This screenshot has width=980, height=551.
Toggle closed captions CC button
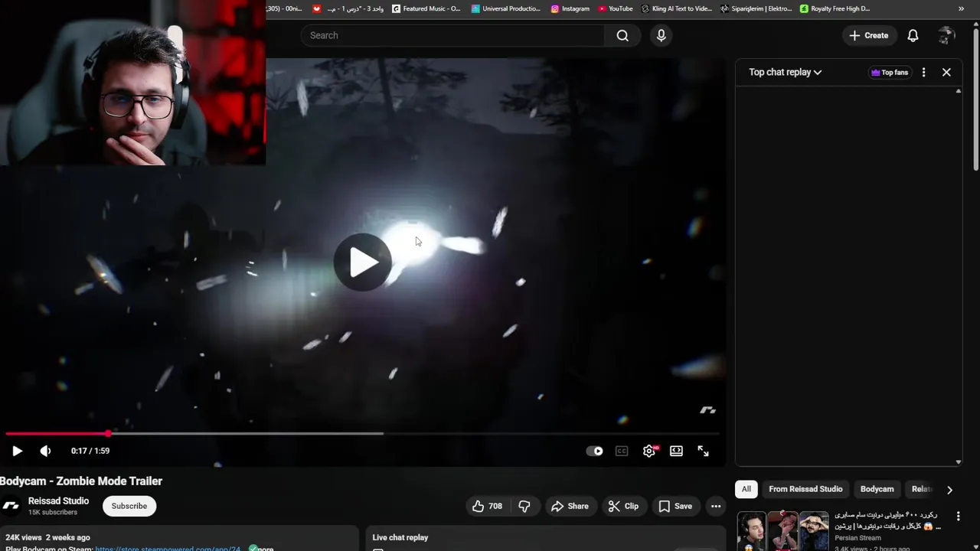[x=622, y=451]
